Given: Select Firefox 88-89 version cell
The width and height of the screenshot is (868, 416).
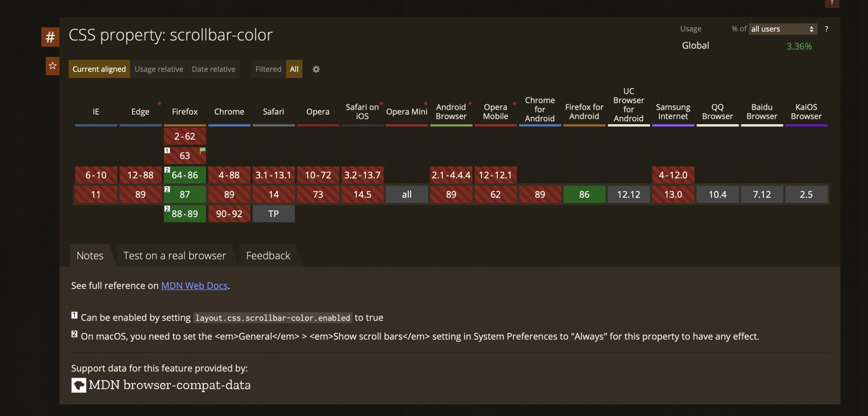Looking at the screenshot, I should coord(185,214).
